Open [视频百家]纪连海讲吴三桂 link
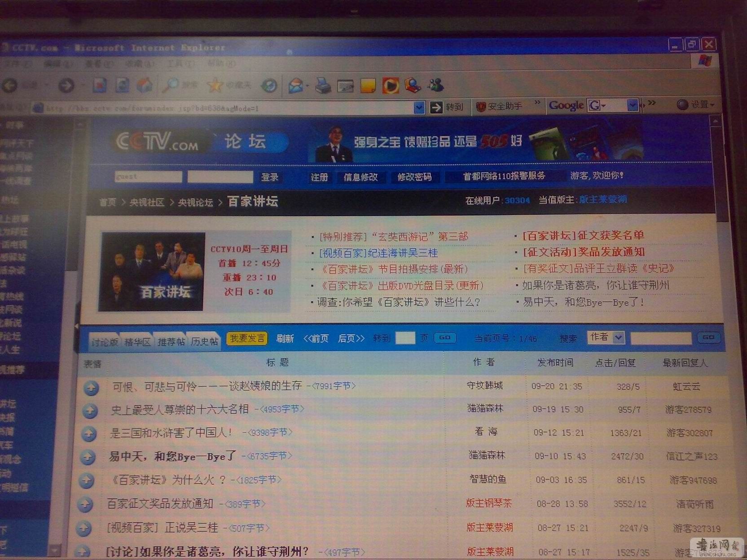This screenshot has width=747, height=560. click(378, 253)
